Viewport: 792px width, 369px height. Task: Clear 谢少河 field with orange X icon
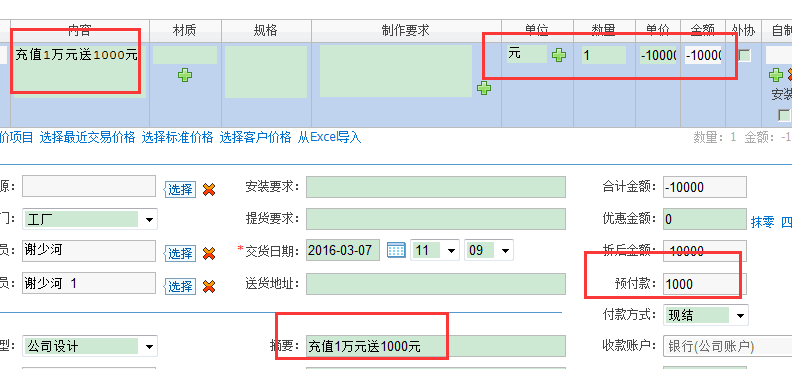209,253
